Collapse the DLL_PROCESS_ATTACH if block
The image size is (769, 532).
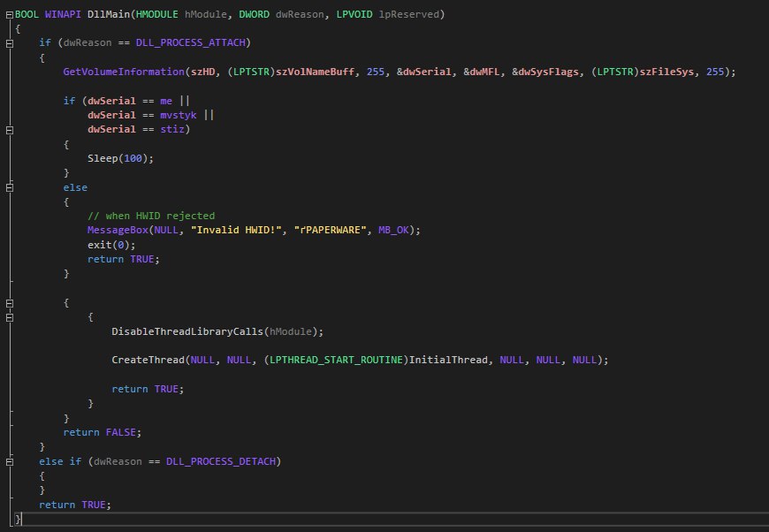click(x=9, y=42)
